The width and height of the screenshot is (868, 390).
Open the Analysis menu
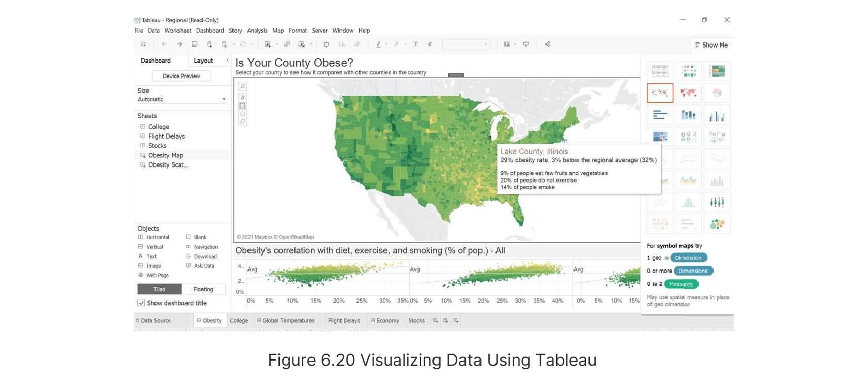pyautogui.click(x=257, y=31)
